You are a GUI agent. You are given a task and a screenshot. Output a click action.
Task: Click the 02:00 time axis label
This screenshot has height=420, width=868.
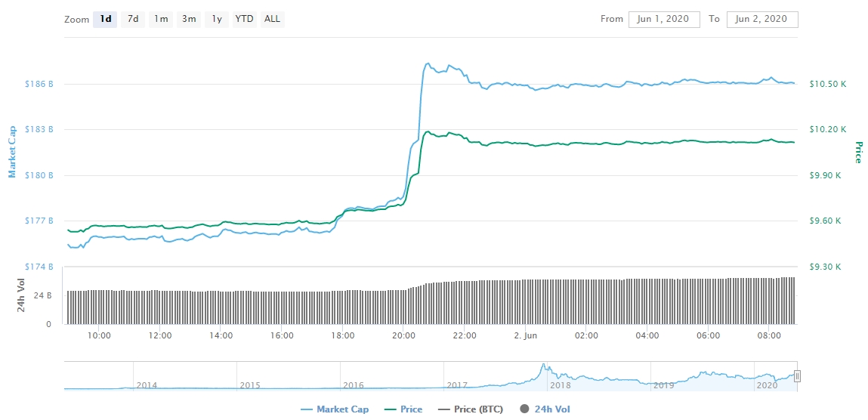(586, 335)
